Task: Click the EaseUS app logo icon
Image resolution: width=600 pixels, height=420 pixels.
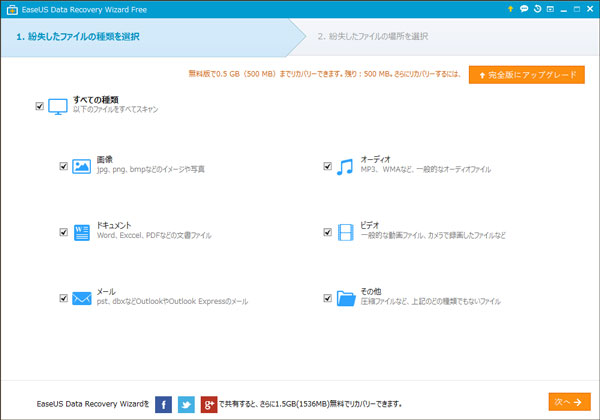Action: 12,10
